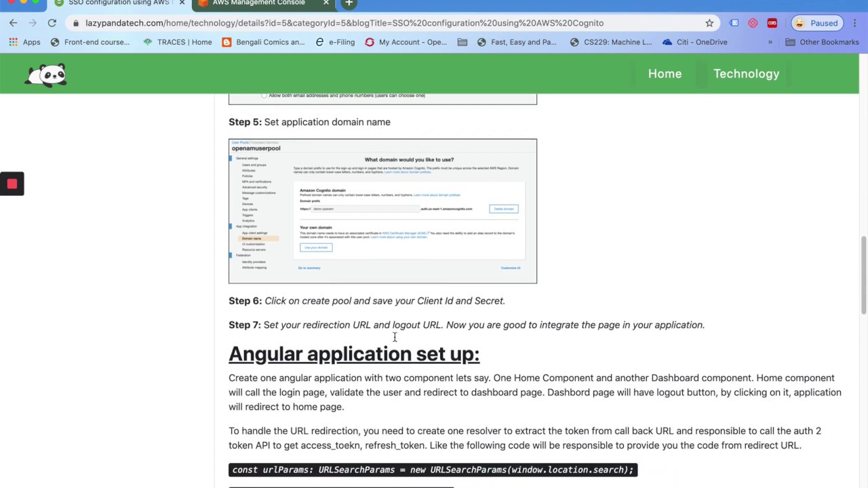Click the Step 7 redirection URL text
The height and width of the screenshot is (488, 868).
[467, 325]
